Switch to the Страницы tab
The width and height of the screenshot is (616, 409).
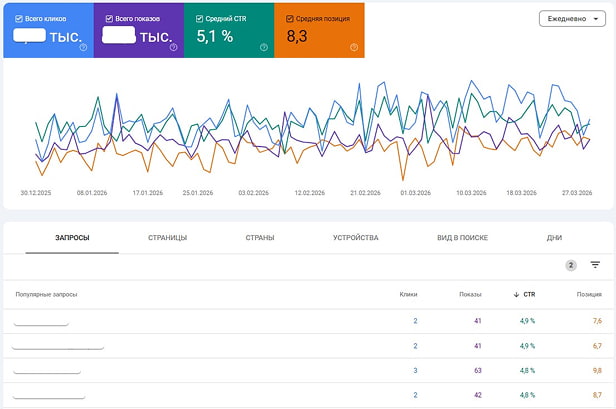tap(167, 238)
